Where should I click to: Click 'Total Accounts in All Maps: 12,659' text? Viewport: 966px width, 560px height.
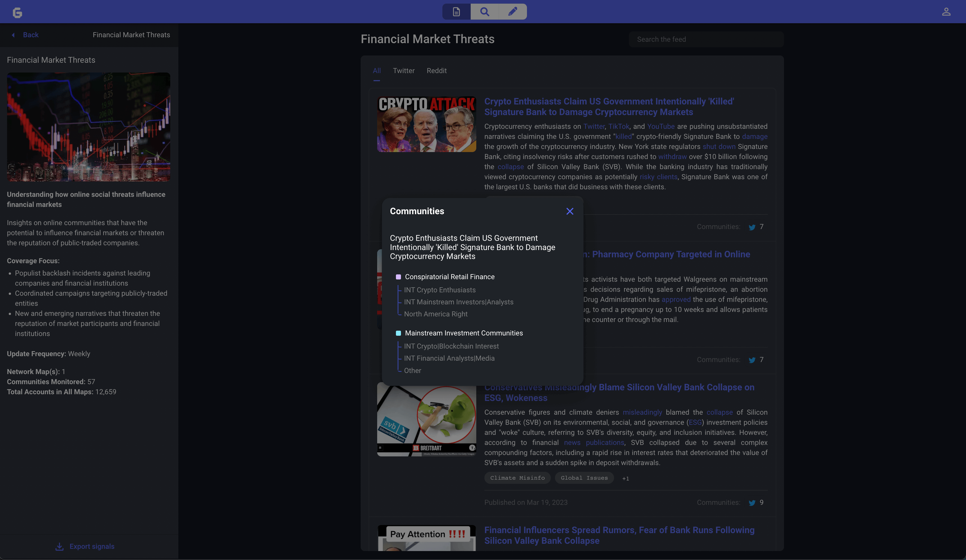(x=61, y=392)
